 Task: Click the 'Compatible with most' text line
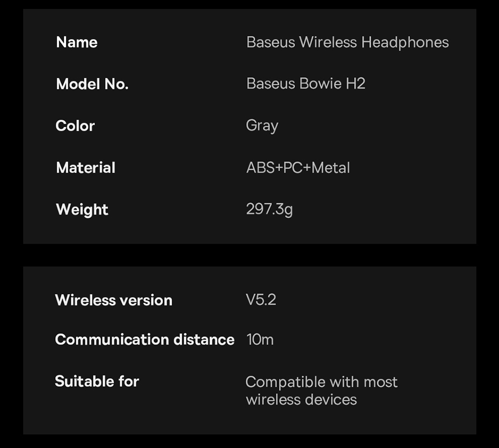click(x=321, y=382)
